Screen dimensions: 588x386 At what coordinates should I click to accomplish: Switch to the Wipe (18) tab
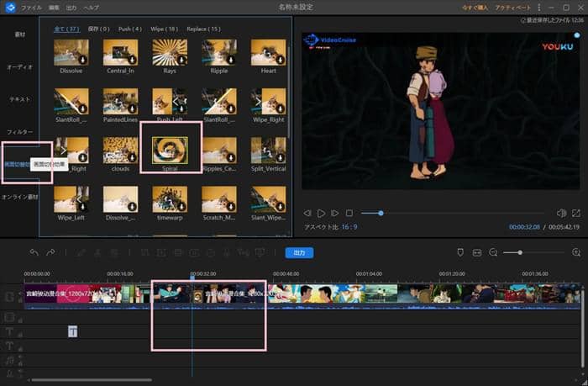165,29
